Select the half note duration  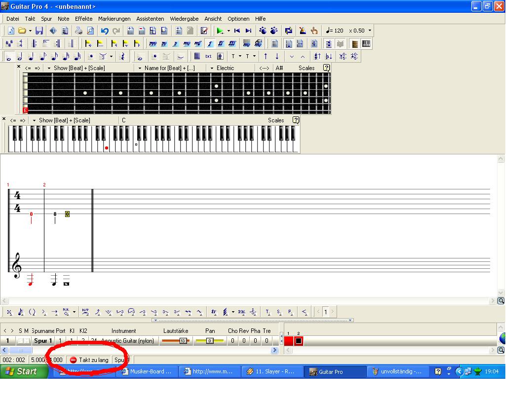(x=20, y=56)
